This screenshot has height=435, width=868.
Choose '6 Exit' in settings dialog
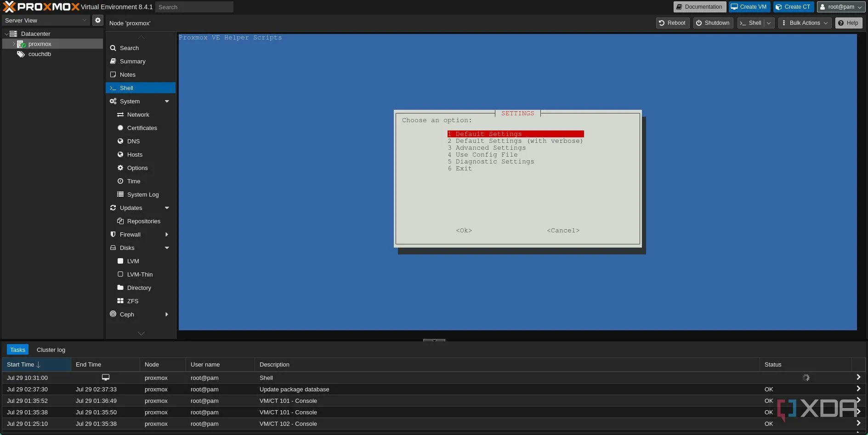point(460,169)
